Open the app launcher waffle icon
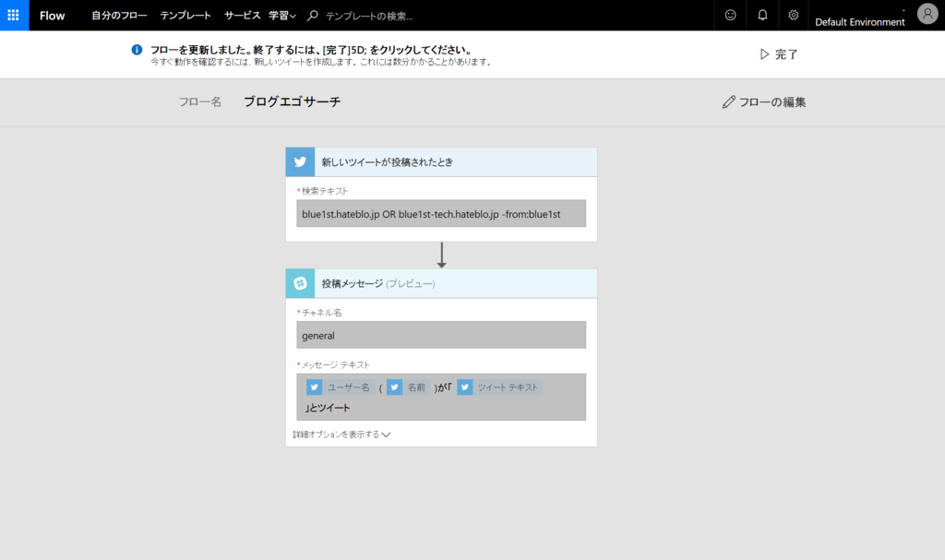This screenshot has width=945, height=560. pyautogui.click(x=14, y=15)
